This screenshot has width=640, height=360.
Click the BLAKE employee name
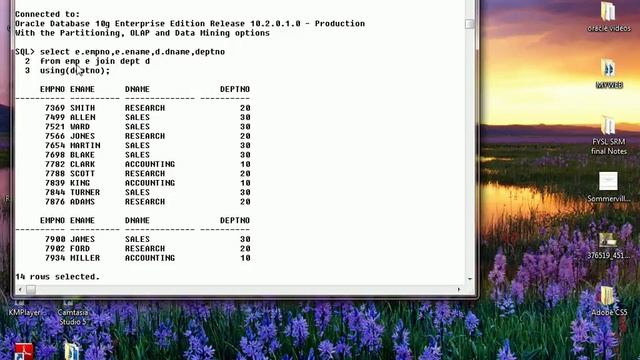[x=82, y=155]
